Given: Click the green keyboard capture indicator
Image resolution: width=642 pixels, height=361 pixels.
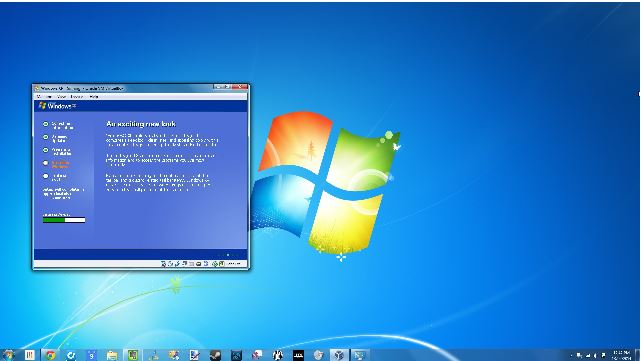Looking at the screenshot, I should [x=222, y=264].
